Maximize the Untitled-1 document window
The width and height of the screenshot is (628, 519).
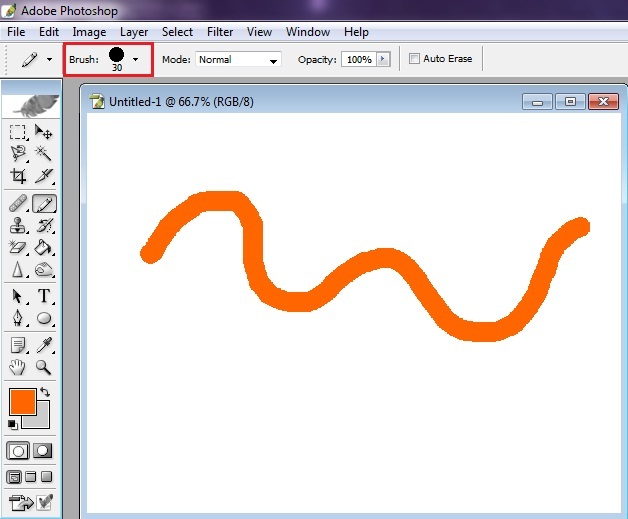click(570, 102)
